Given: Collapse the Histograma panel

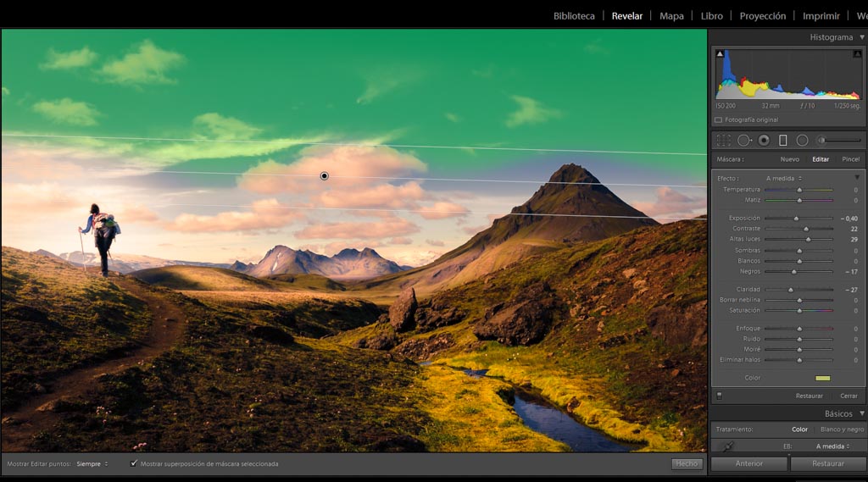Looking at the screenshot, I should 861,37.
